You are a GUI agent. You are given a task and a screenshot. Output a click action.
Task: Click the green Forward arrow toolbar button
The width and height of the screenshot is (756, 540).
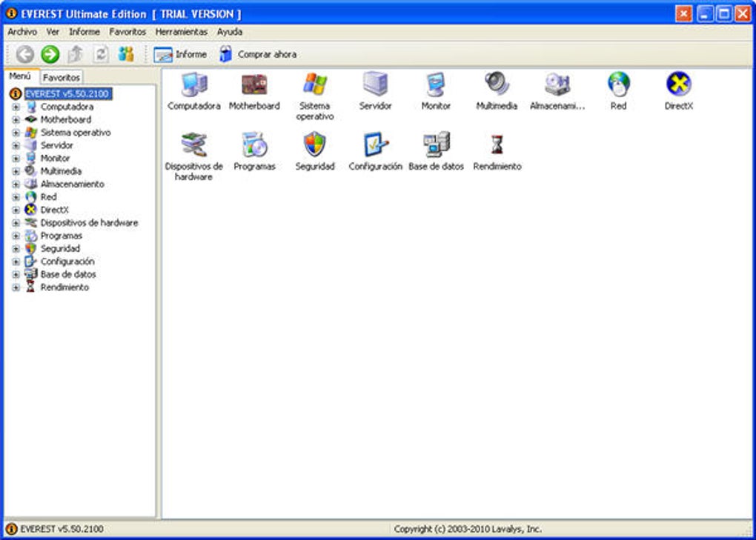pyautogui.click(x=50, y=54)
